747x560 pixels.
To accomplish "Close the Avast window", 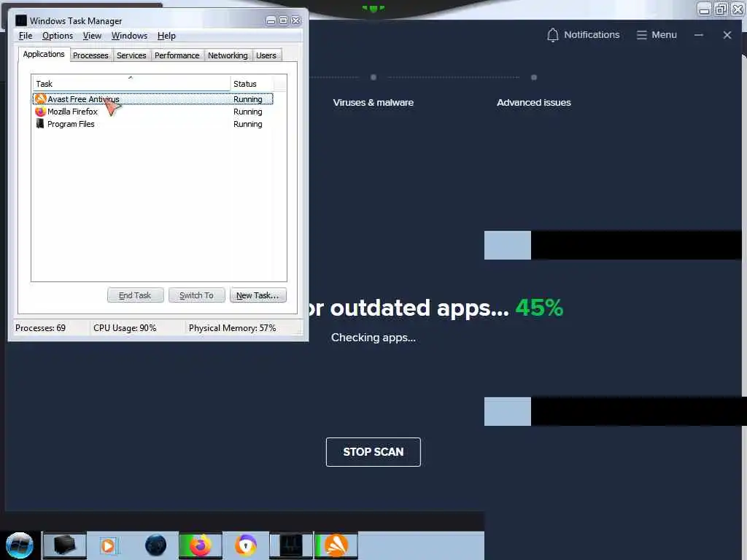I will tap(727, 35).
